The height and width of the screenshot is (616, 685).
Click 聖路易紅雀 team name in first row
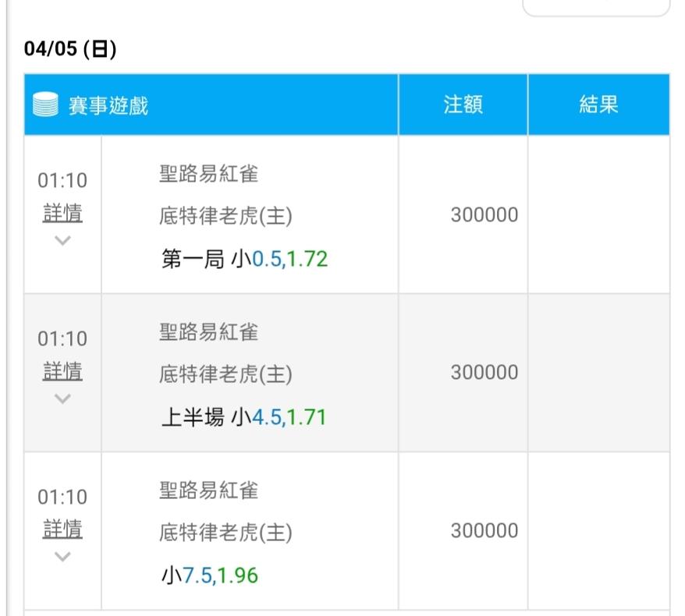coord(208,174)
